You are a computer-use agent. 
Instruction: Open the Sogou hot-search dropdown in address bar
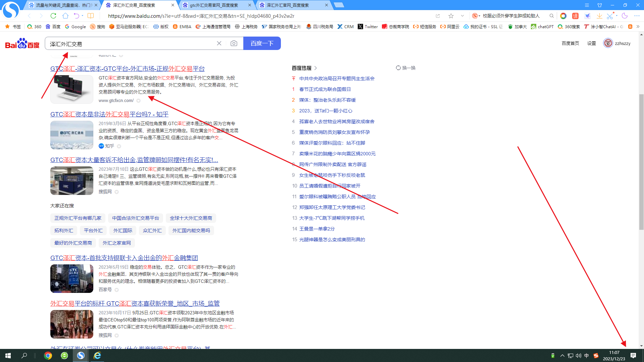point(480,16)
